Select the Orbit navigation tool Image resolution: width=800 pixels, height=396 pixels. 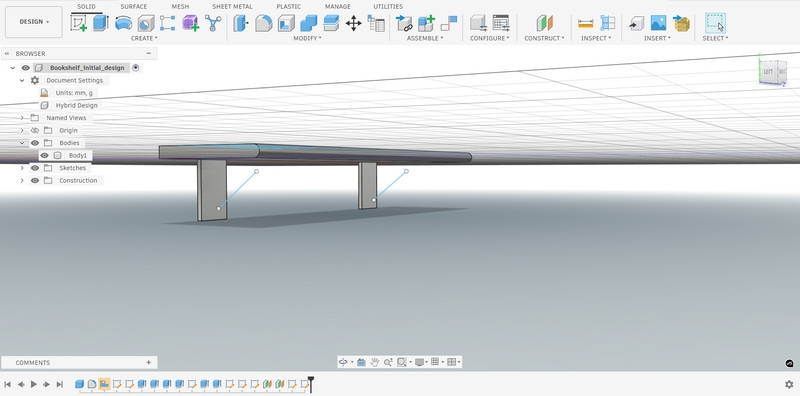pyautogui.click(x=343, y=362)
